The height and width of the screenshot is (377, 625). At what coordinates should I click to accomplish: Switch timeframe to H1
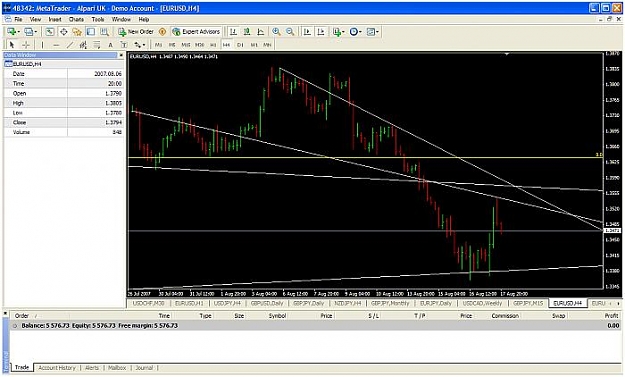coord(213,45)
